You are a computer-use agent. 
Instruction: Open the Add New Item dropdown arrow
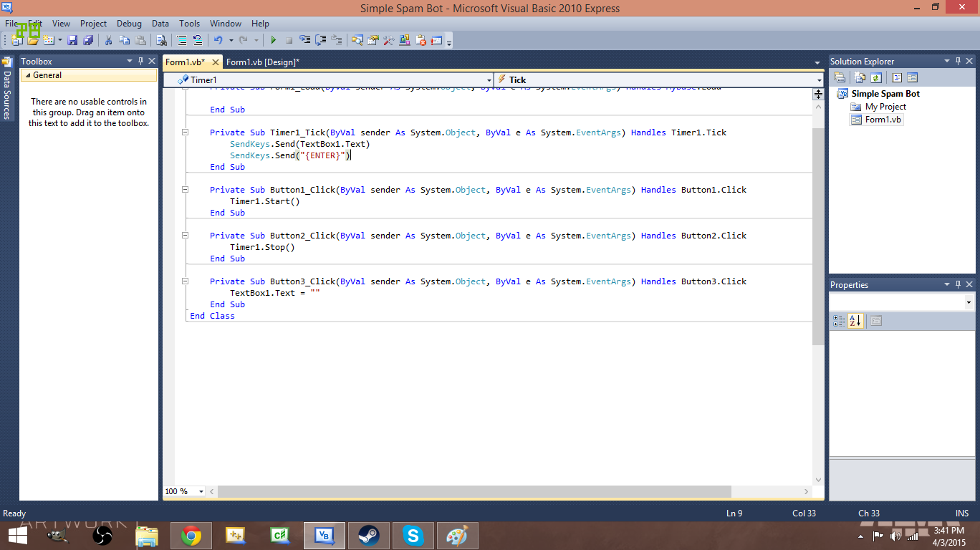[60, 40]
